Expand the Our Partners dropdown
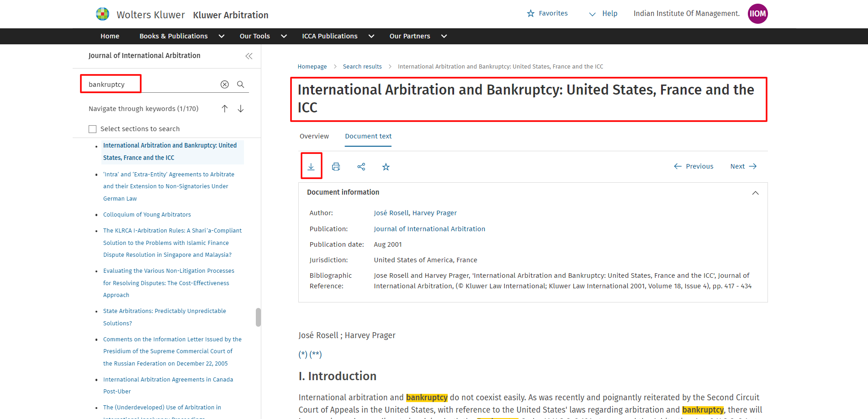 (x=444, y=37)
